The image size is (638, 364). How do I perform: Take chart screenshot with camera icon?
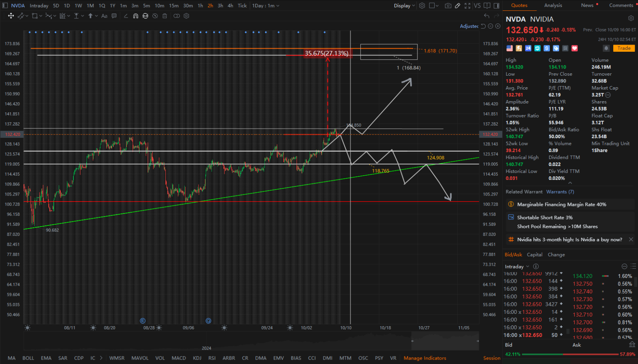[448, 6]
